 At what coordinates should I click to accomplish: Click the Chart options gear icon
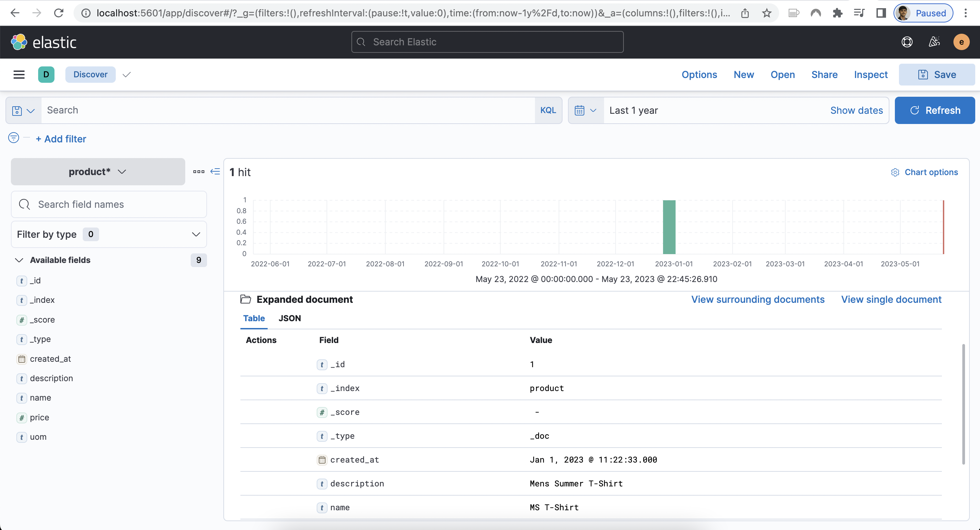pyautogui.click(x=894, y=172)
